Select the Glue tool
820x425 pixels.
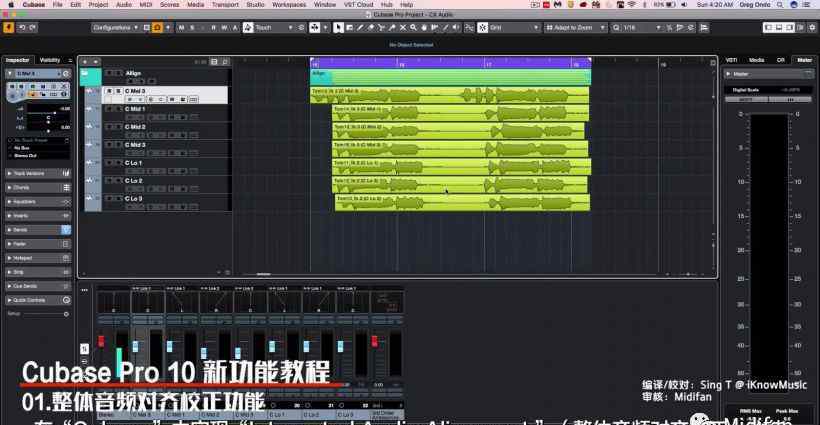pos(392,27)
